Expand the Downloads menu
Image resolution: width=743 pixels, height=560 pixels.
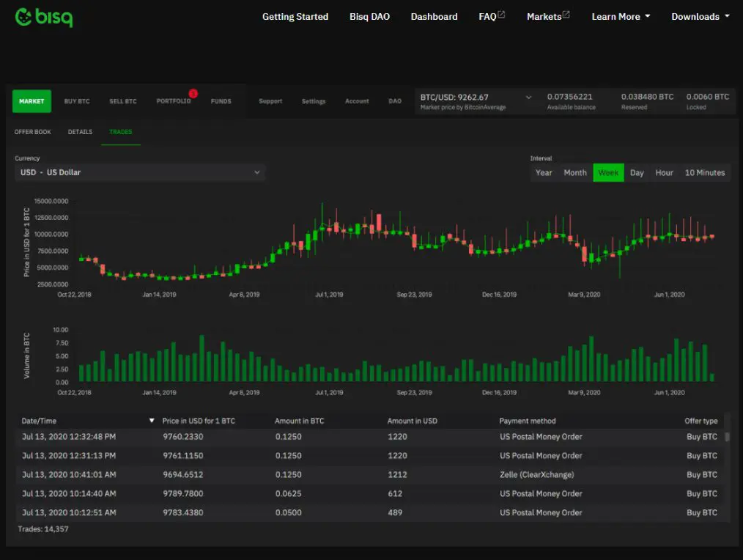(701, 17)
